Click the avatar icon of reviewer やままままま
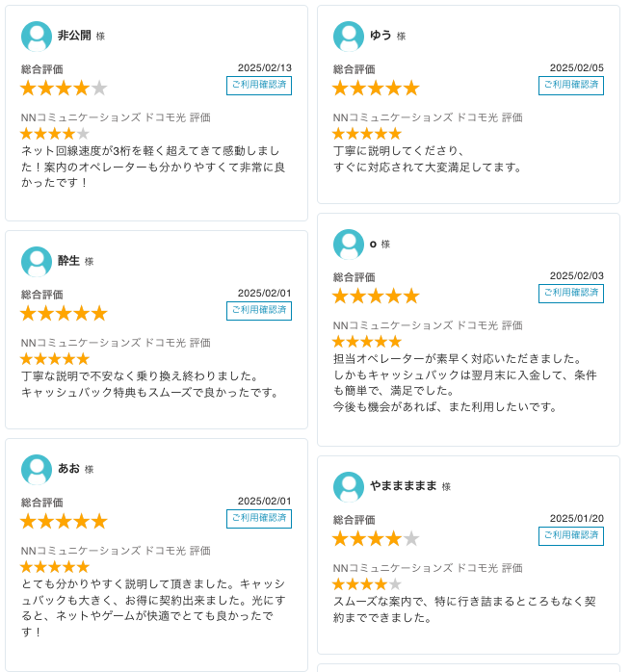Image resolution: width=630 pixels, height=672 pixels. [x=349, y=487]
